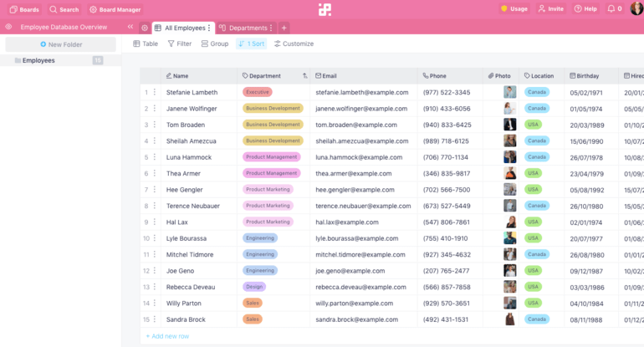Screen dimensions: 644x347
Task: Click Sheilah Amezcua's Canada location tag
Action: point(537,140)
